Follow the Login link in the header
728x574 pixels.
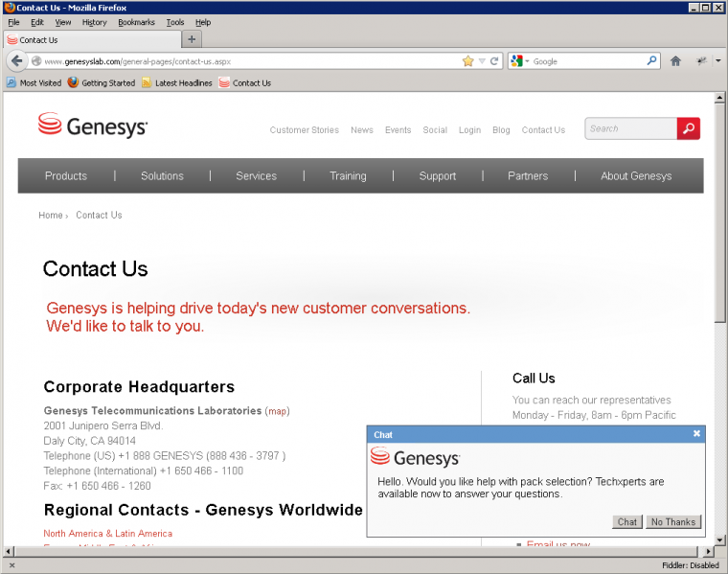pos(470,130)
